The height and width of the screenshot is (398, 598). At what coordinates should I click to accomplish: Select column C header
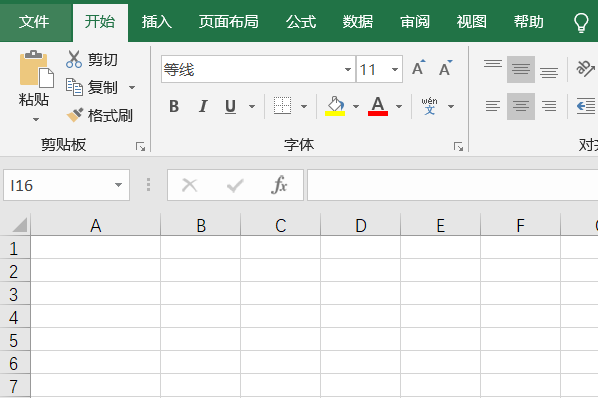[x=281, y=225]
